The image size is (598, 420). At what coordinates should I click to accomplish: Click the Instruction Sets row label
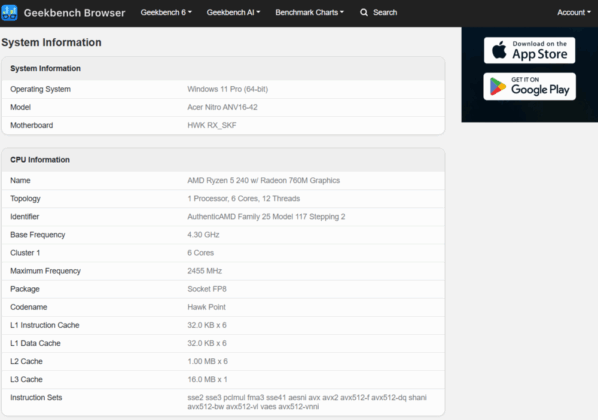click(x=36, y=397)
